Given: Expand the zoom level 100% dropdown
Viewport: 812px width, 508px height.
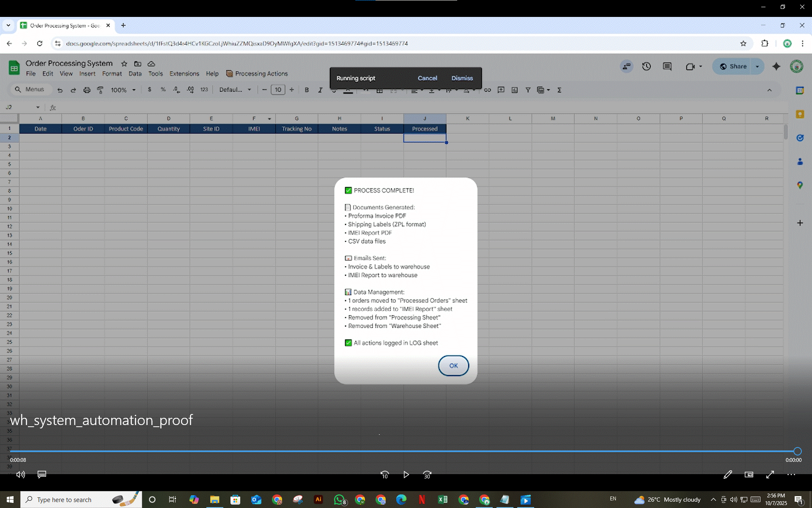Looking at the screenshot, I should (x=123, y=90).
